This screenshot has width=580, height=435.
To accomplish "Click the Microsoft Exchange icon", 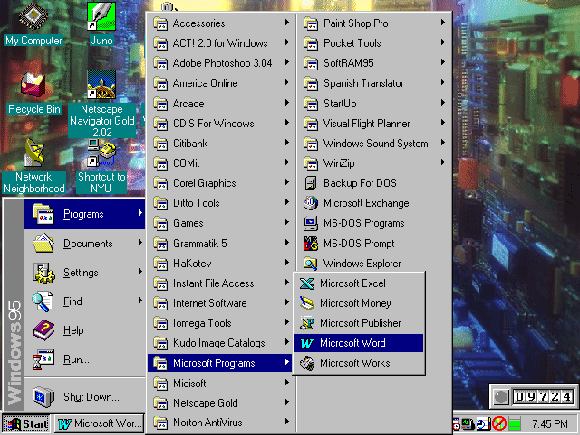I will click(x=310, y=203).
